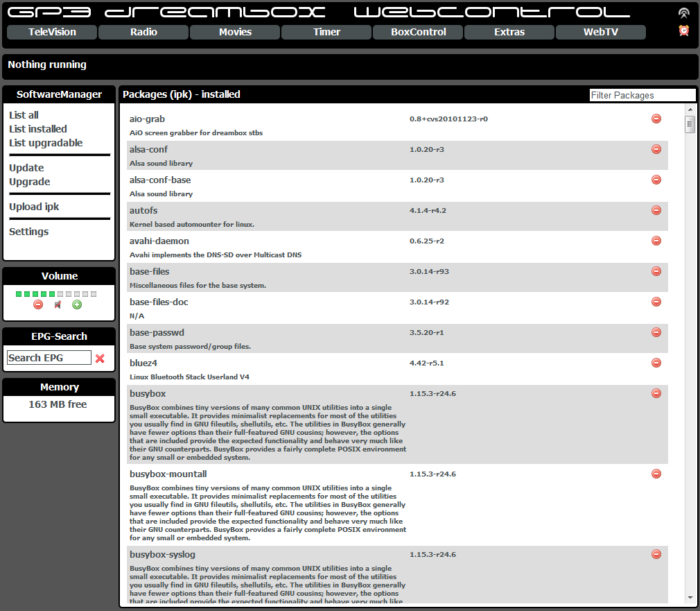Remove the base-passwd package
The height and width of the screenshot is (611, 700).
[656, 332]
